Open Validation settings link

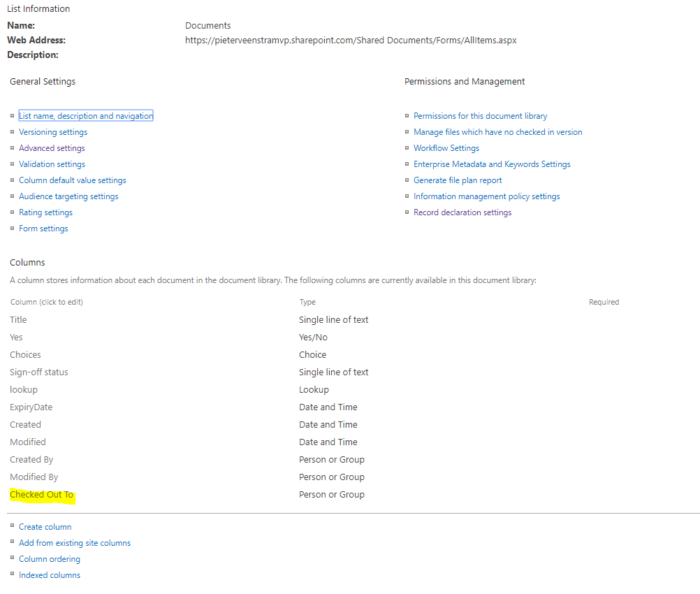52,164
